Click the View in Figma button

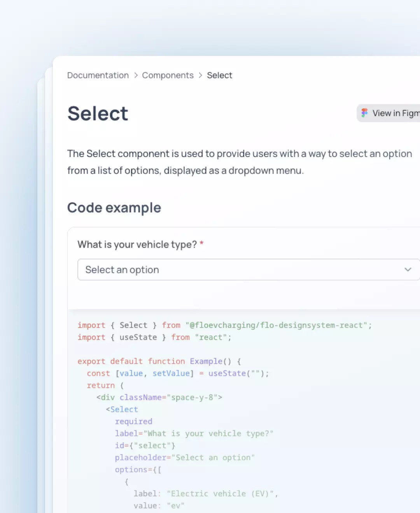click(x=388, y=113)
